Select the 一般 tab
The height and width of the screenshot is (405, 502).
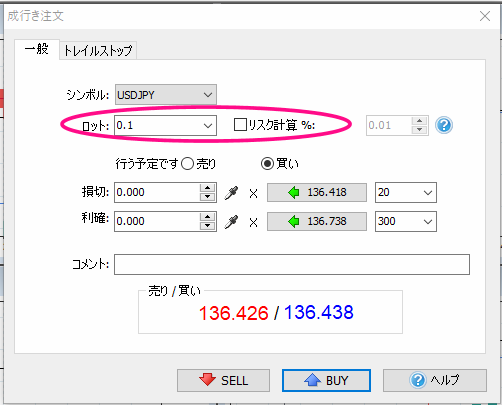point(37,49)
